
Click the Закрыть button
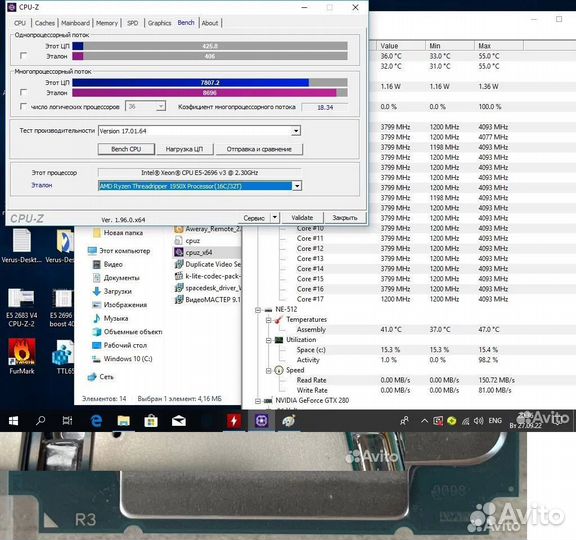coord(345,217)
